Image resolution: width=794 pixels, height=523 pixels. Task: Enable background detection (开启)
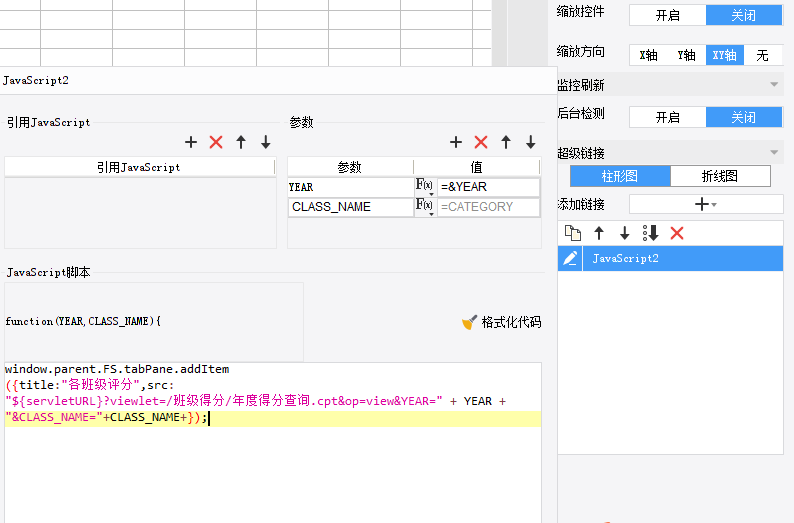(668, 117)
